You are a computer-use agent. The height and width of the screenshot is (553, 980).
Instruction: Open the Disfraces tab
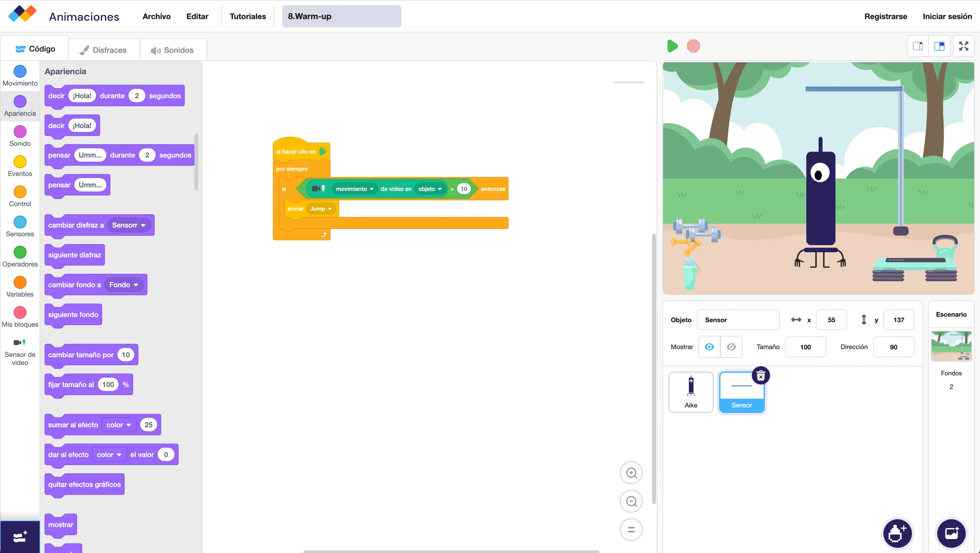[x=103, y=50]
